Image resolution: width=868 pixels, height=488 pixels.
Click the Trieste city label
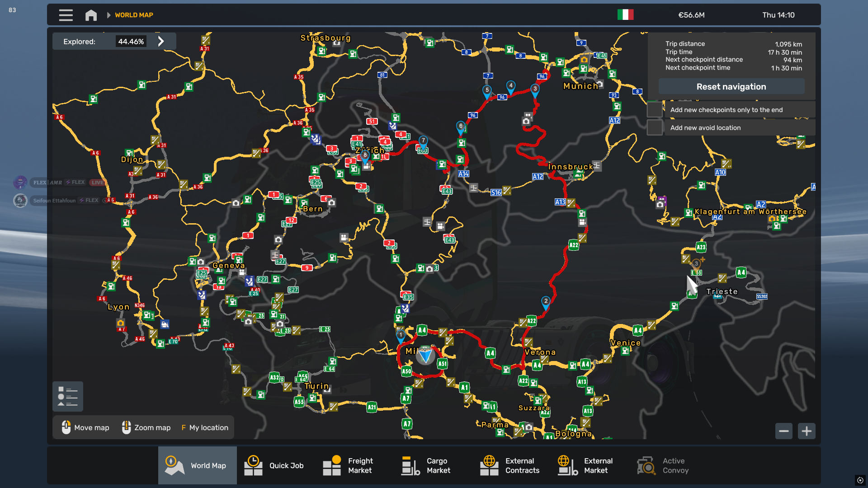pyautogui.click(x=722, y=292)
